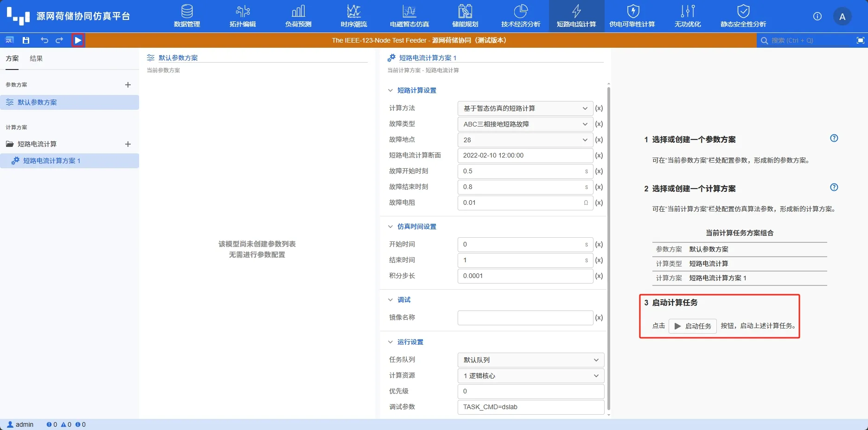The width and height of the screenshot is (868, 430).
Task: Edit 短路电流计算断面 datetime field
Action: point(525,156)
